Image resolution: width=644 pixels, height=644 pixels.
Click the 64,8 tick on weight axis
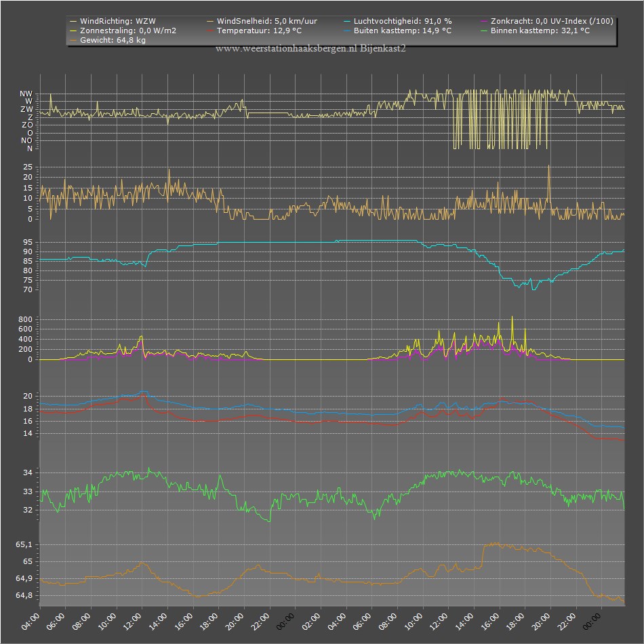click(24, 595)
